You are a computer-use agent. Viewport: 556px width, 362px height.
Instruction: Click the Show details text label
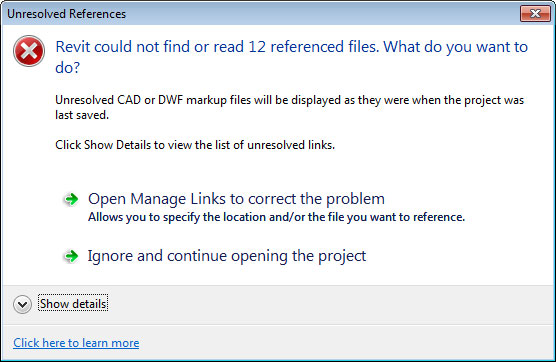(73, 304)
